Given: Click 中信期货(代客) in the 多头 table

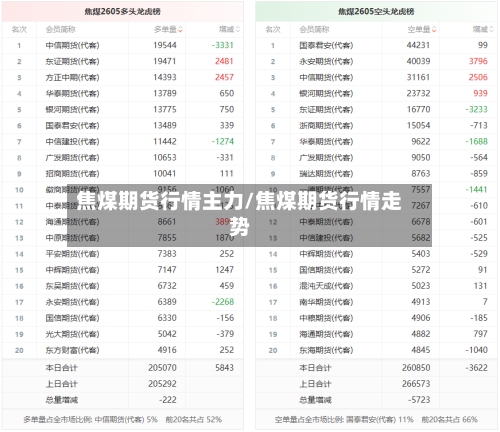Looking at the screenshot, I should [72, 45].
